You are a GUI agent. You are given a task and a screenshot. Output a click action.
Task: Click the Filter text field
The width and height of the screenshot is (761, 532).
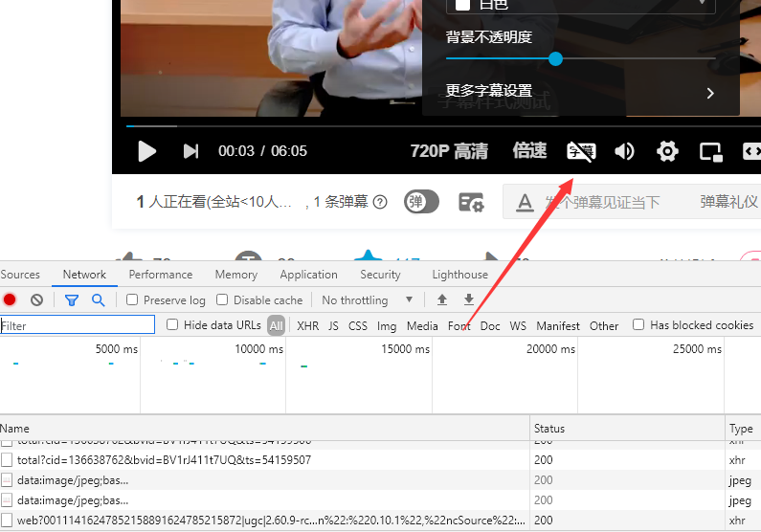point(78,325)
